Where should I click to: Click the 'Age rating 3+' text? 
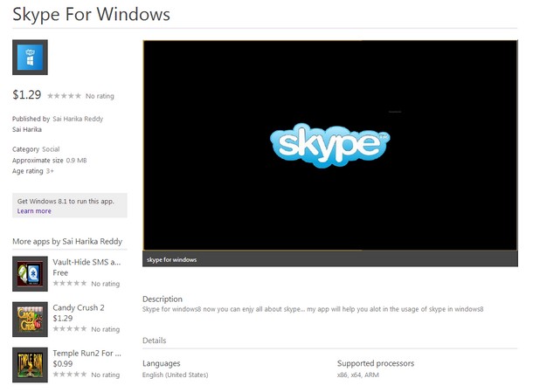pyautogui.click(x=33, y=171)
